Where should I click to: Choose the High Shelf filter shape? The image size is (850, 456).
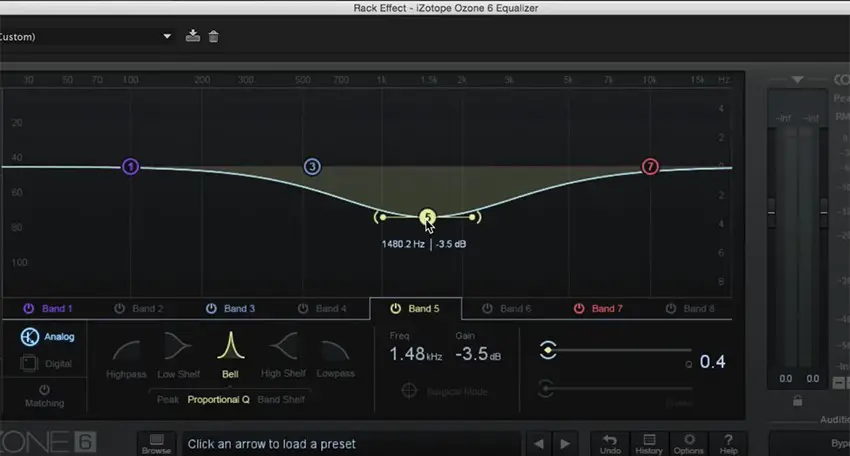click(x=283, y=355)
